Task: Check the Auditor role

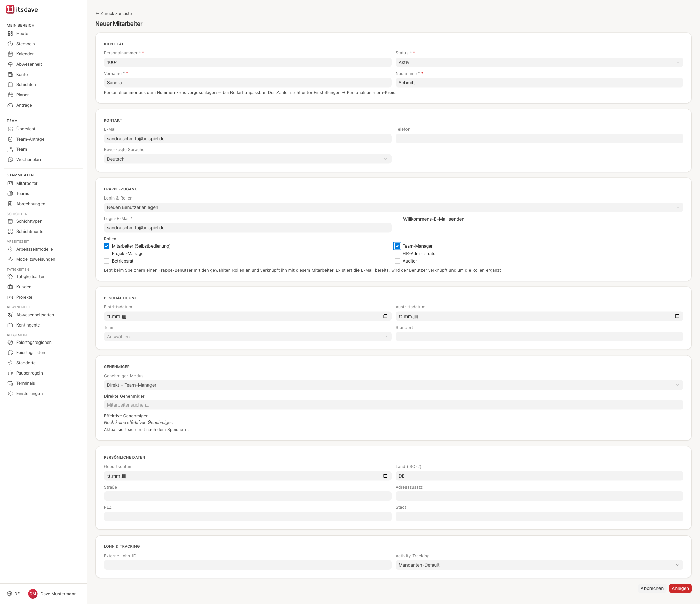Action: coord(397,261)
